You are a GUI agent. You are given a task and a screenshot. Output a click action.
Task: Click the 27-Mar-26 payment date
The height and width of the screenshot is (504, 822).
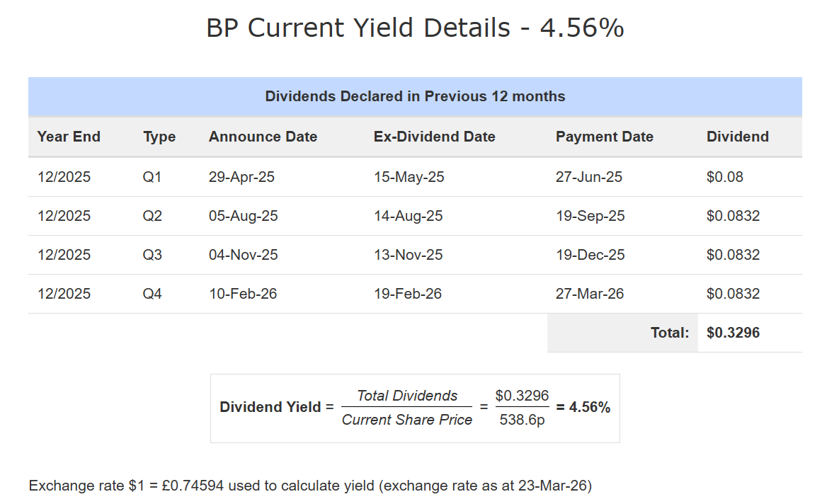pos(590,294)
